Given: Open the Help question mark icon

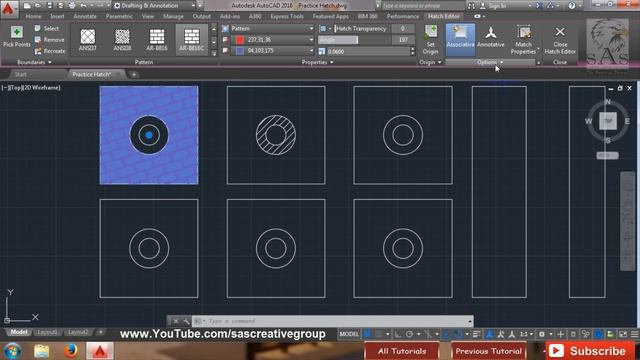Looking at the screenshot, I should [571, 6].
